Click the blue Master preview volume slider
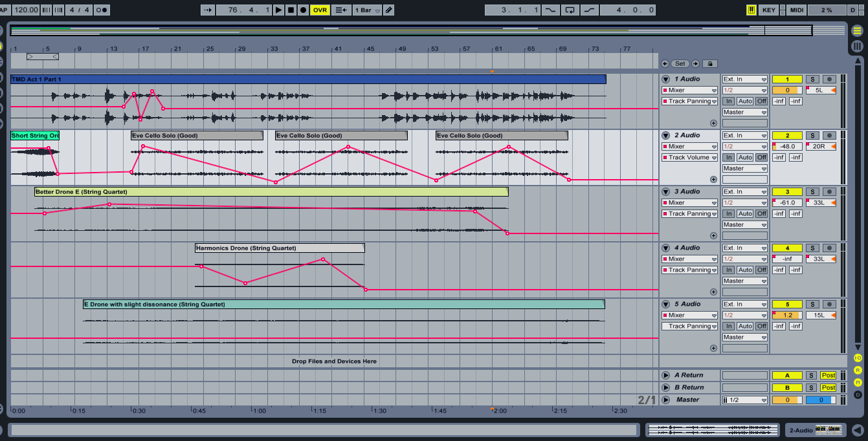This screenshot has width=868, height=441. [x=821, y=400]
